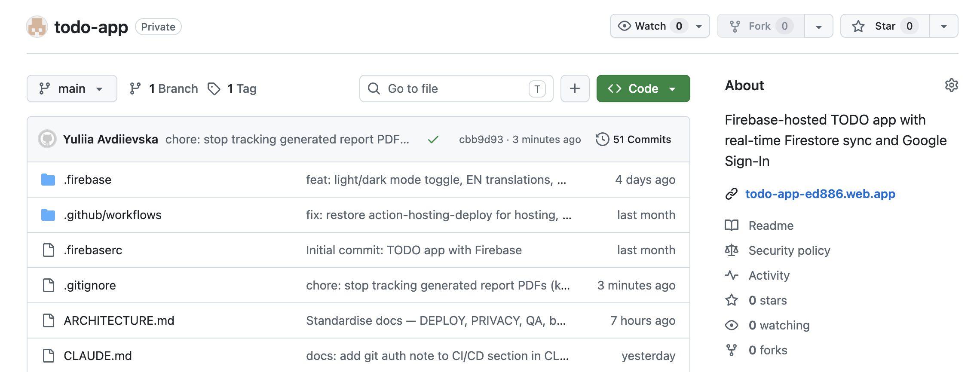Open the .firebase folder
Image resolution: width=980 pixels, height=372 pixels.
(x=88, y=180)
